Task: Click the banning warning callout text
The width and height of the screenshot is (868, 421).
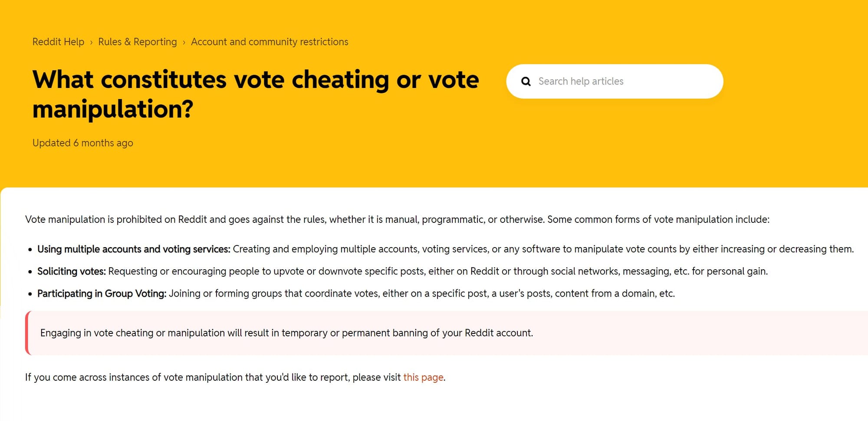Action: tap(286, 333)
